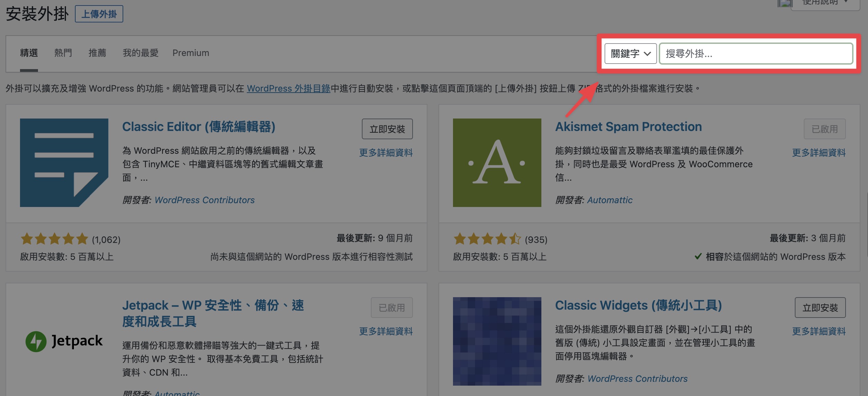
Task: Click the Jetpack 已啟用 button
Action: 392,308
